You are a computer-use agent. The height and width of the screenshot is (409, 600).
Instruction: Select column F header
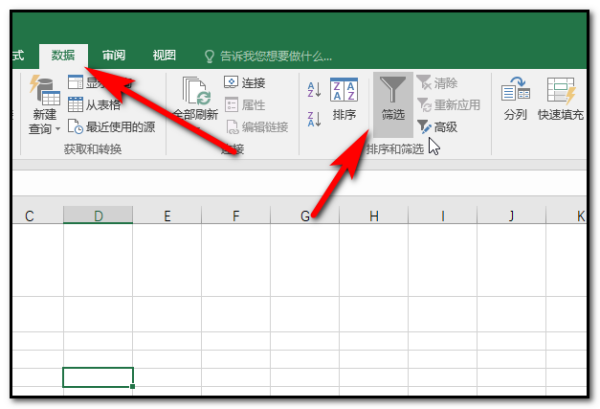pos(236,216)
